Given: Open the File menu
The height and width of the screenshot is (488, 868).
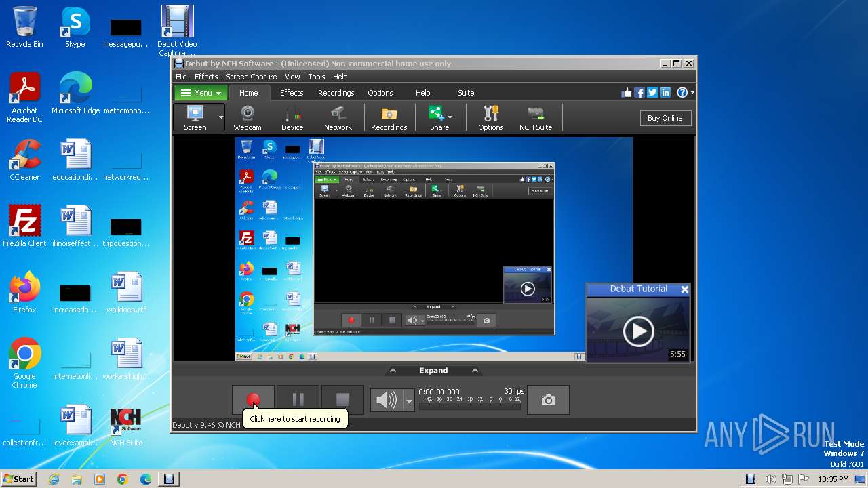Looking at the screenshot, I should click(181, 77).
